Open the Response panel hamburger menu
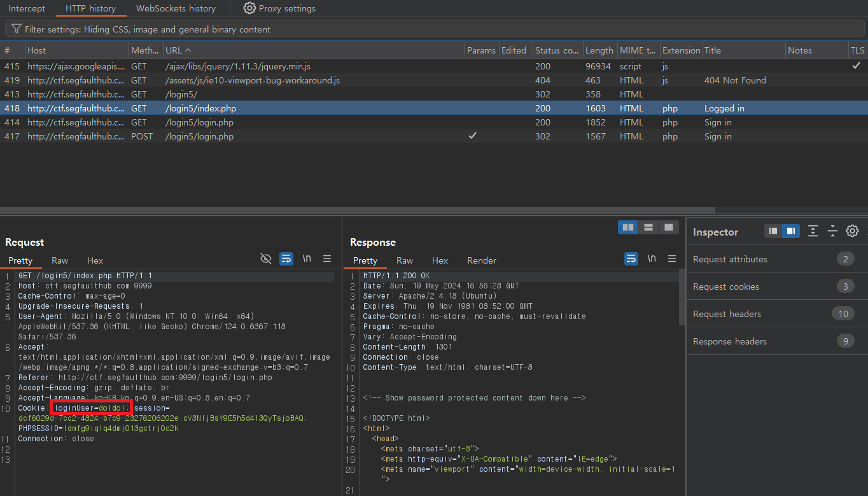 [x=672, y=259]
